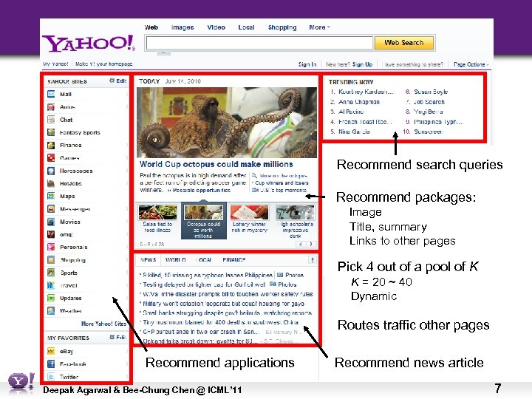Click the Messenger smiley icon
The width and height of the screenshot is (532, 399).
point(51,208)
